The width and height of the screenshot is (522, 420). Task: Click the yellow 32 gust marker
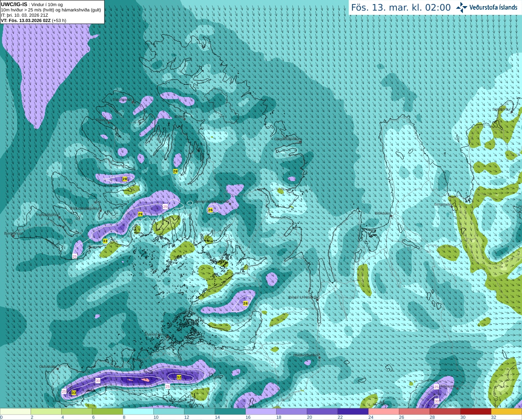click(x=179, y=378)
